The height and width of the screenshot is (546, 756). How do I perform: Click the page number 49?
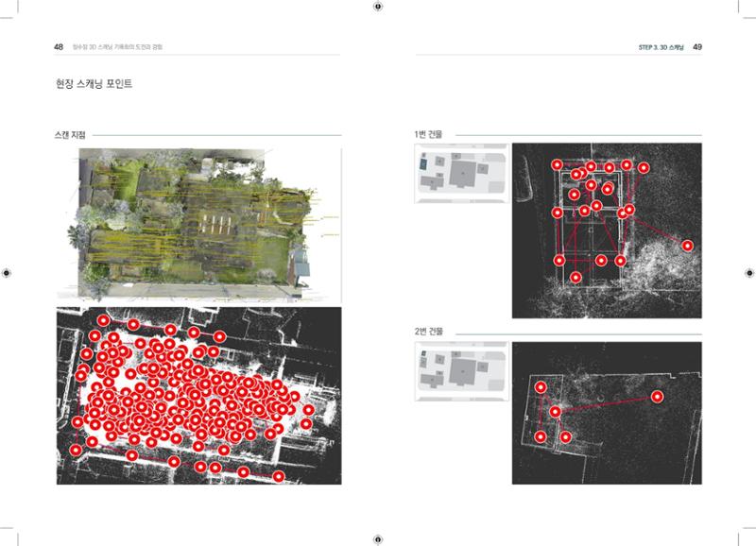697,46
